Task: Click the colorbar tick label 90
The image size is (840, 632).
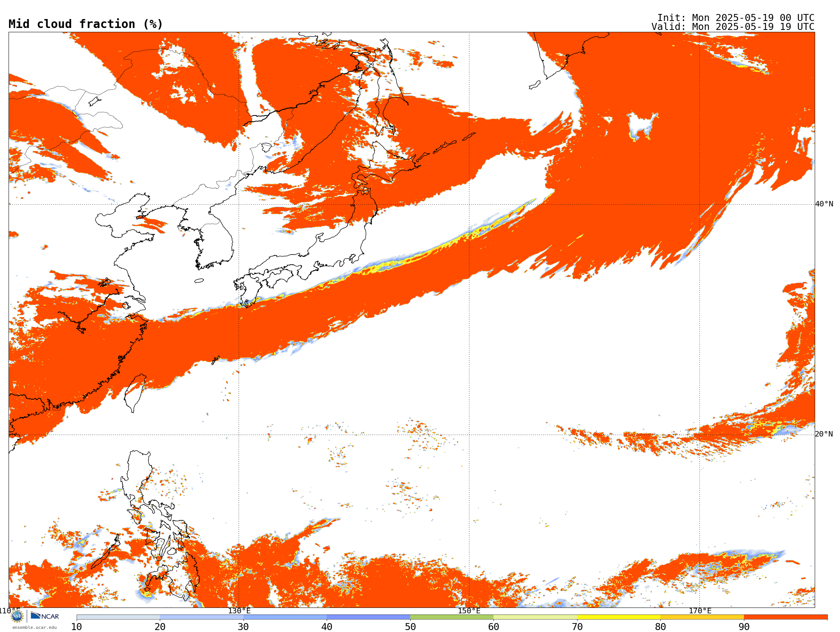Action: coord(744,627)
